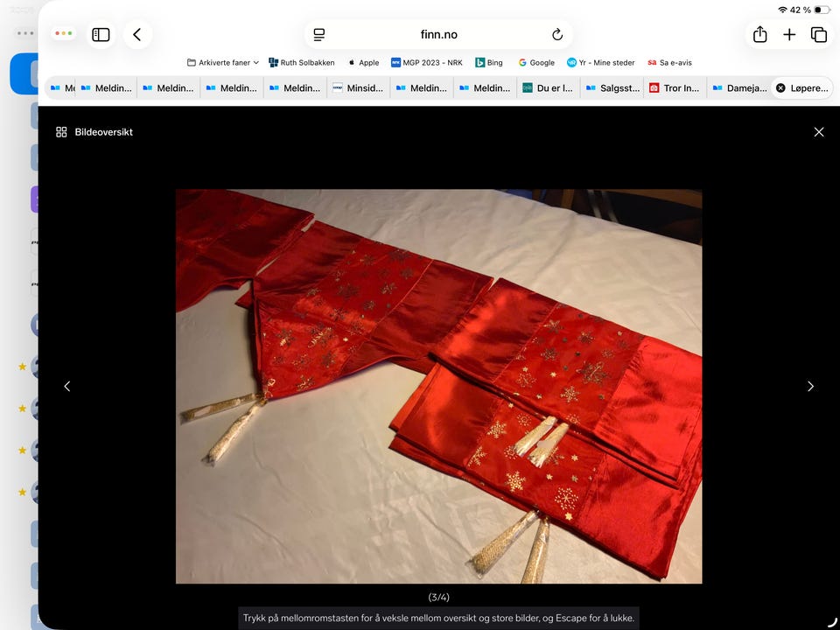Switch to the Minsid... tab
The height and width of the screenshot is (630, 840).
[x=359, y=87]
